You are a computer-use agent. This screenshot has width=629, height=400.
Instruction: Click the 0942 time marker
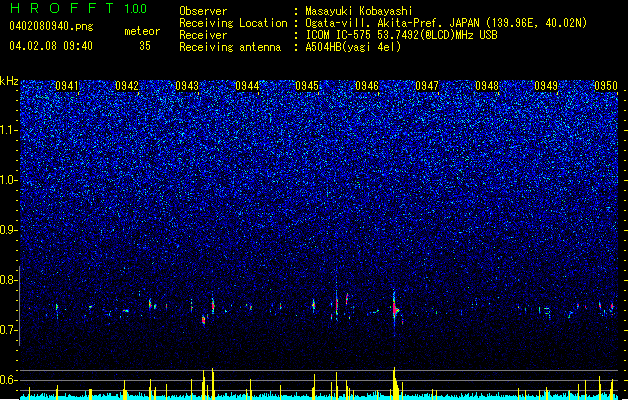127,86
